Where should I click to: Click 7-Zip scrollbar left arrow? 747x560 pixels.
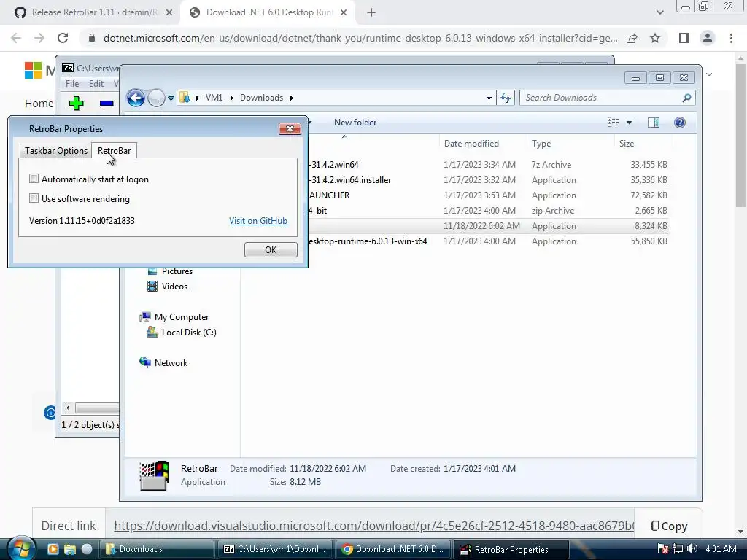(68, 408)
